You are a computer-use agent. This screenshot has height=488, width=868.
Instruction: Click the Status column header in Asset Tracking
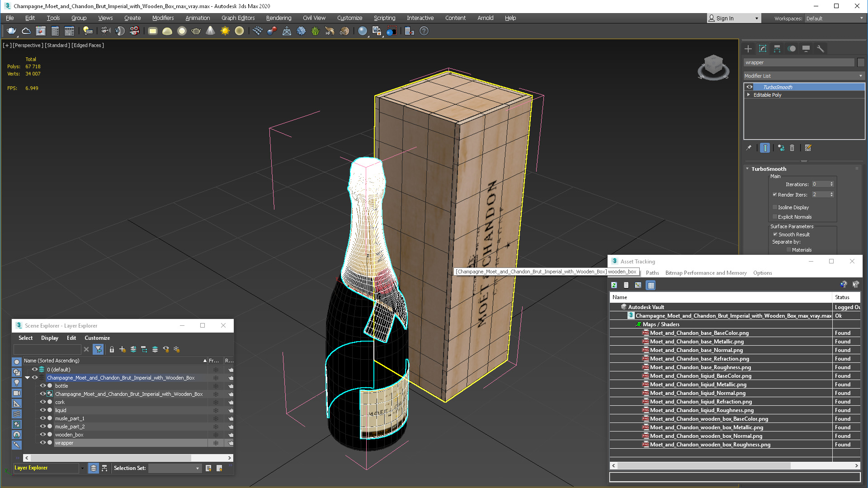pos(846,297)
